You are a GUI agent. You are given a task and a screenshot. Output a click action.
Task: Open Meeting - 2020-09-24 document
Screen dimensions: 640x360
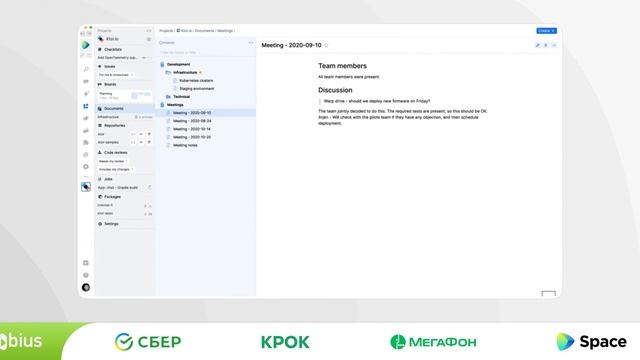pyautogui.click(x=192, y=121)
